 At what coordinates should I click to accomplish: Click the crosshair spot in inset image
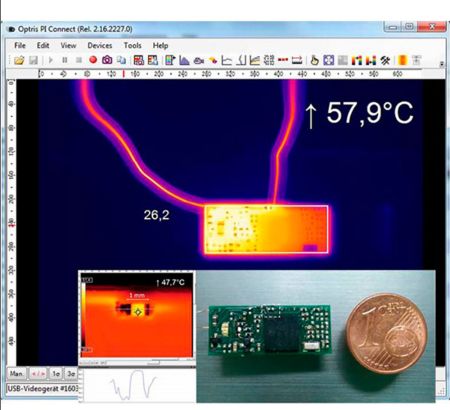point(138,312)
